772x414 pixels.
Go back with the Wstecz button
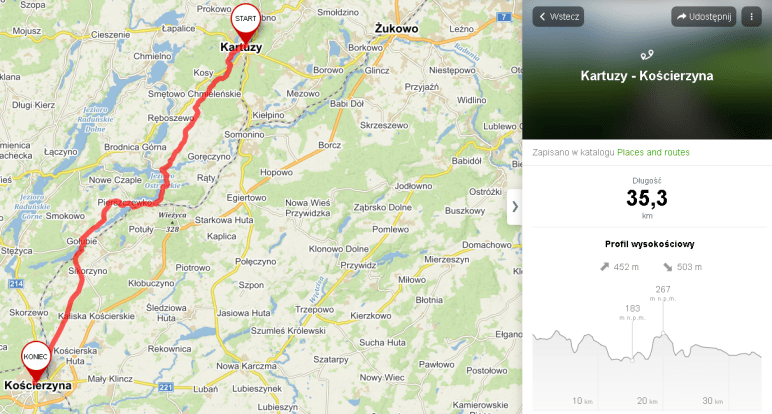558,17
